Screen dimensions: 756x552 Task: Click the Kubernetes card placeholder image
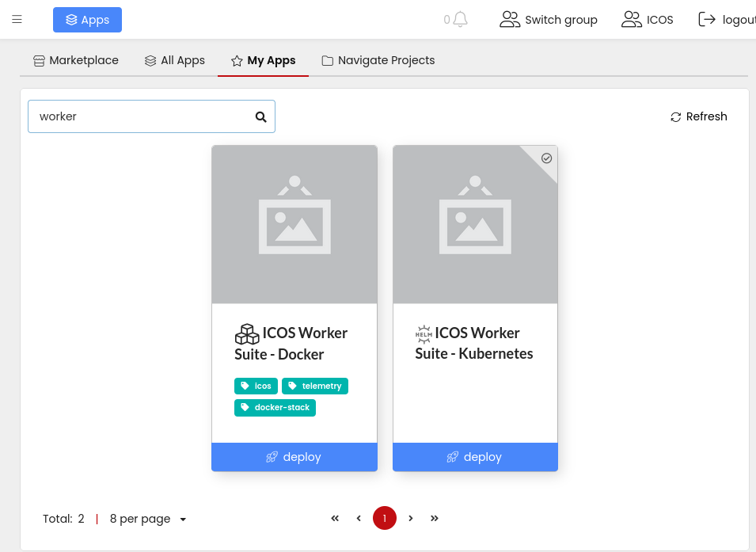tap(475, 224)
